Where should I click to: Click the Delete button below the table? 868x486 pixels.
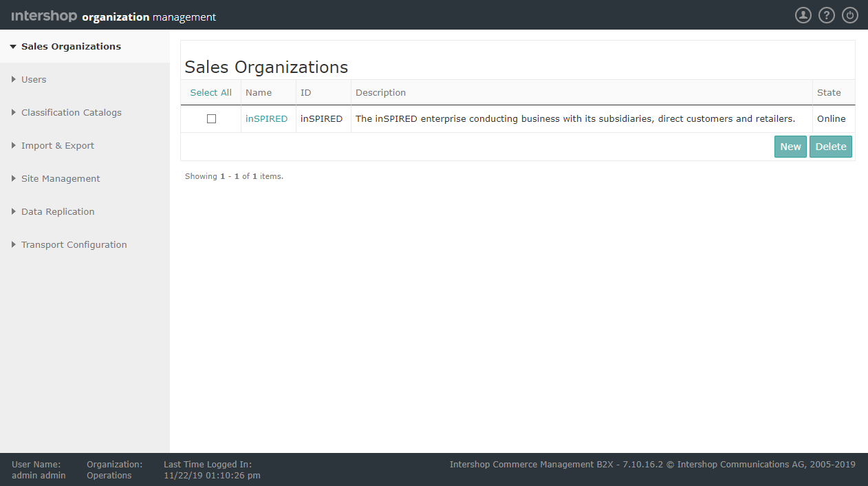click(831, 147)
